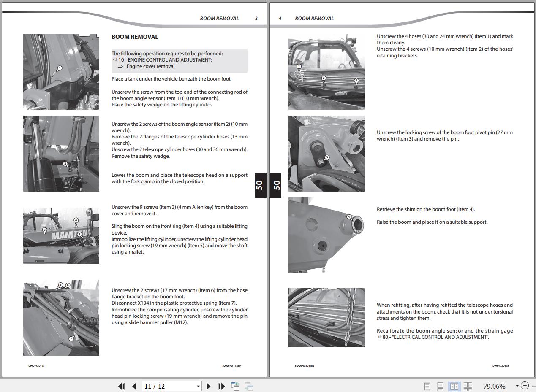
Task: Click 'Unscrew the 9 screws (Item 3)' text
Action: 180,210
